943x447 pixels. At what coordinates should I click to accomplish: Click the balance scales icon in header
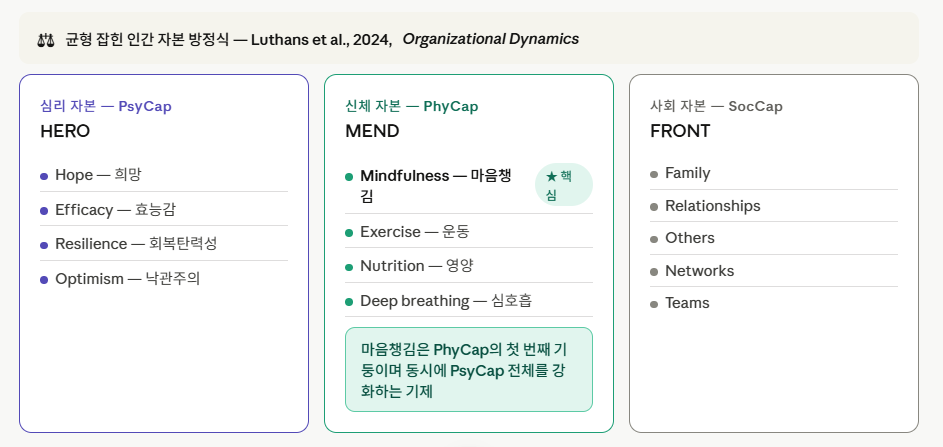[46, 40]
